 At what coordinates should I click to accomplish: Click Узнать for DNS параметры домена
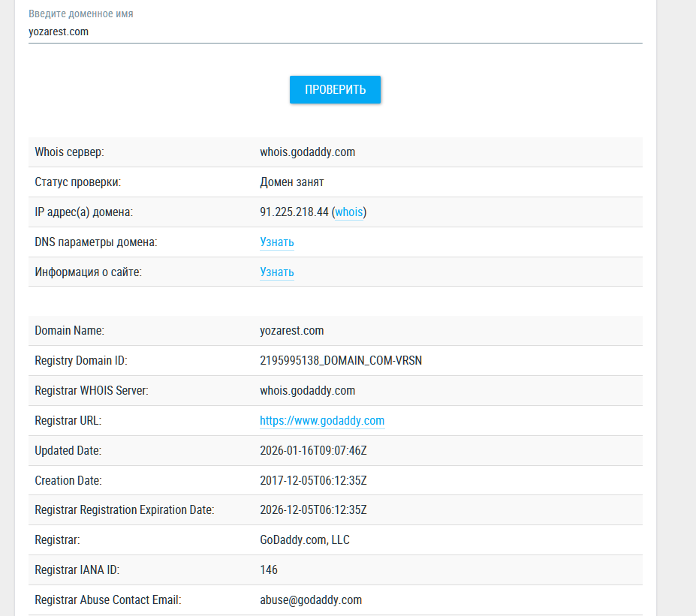277,242
